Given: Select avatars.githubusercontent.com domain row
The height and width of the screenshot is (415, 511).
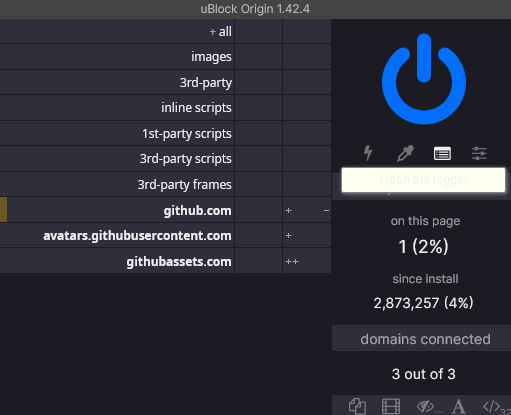Looking at the screenshot, I should [117, 236].
